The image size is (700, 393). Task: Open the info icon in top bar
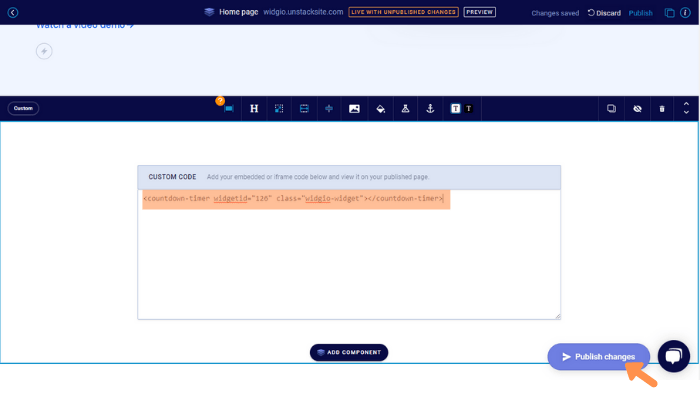685,13
